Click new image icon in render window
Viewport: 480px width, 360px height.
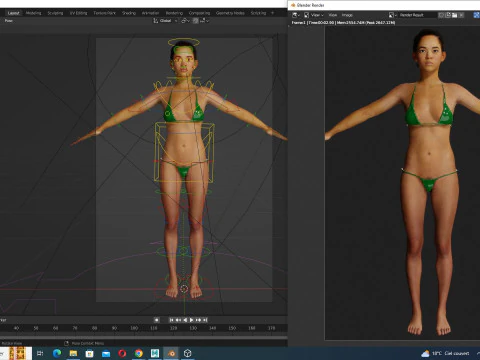tap(448, 15)
